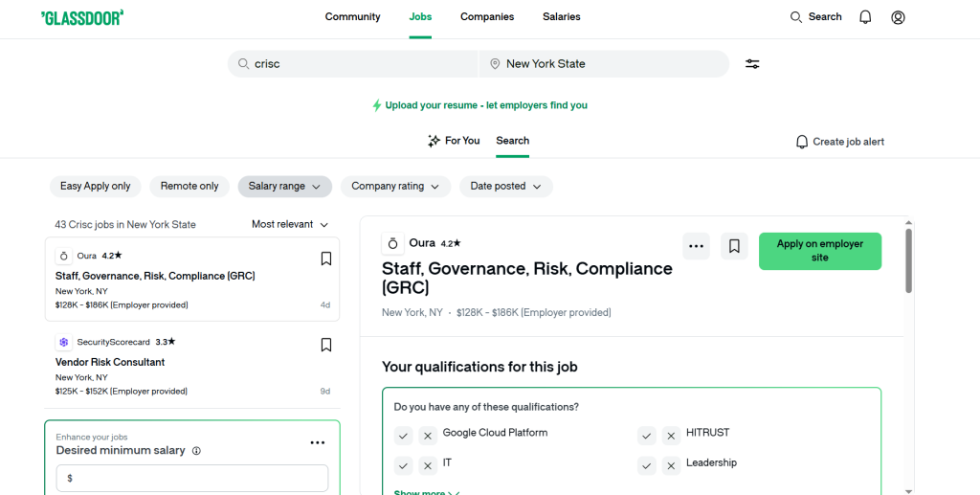Image resolution: width=980 pixels, height=495 pixels.
Task: Click the '4d' posted age on Oura card
Action: click(325, 305)
